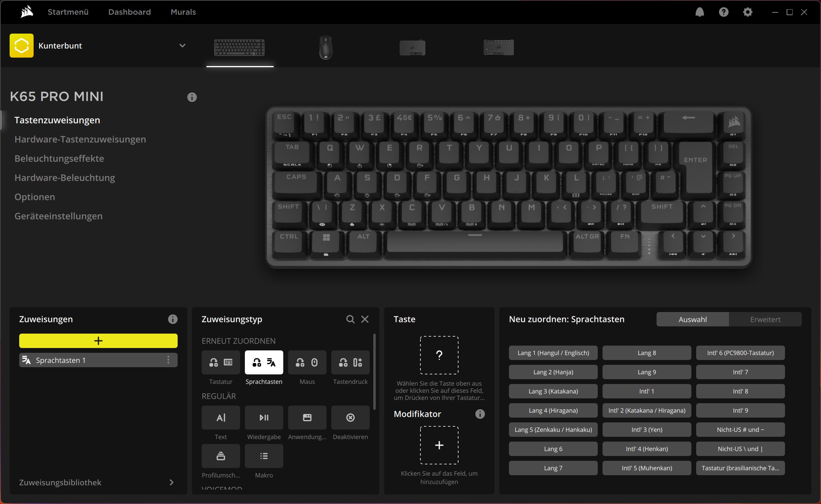Viewport: 821px width, 504px height.
Task: Choose the Sprachtasten remap type
Action: click(x=264, y=362)
